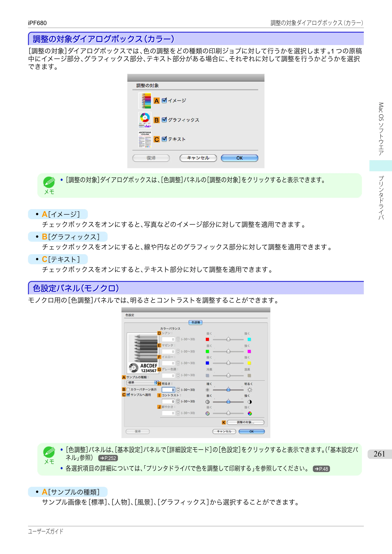Follow the P.48 page reference link
The height and width of the screenshot is (554, 392).
pyautogui.click(x=321, y=469)
